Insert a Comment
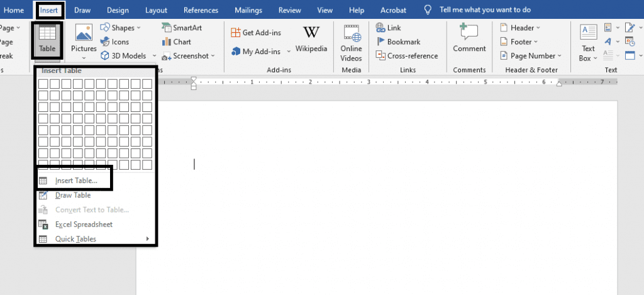Viewport: 644px width, 295px height. [469, 38]
